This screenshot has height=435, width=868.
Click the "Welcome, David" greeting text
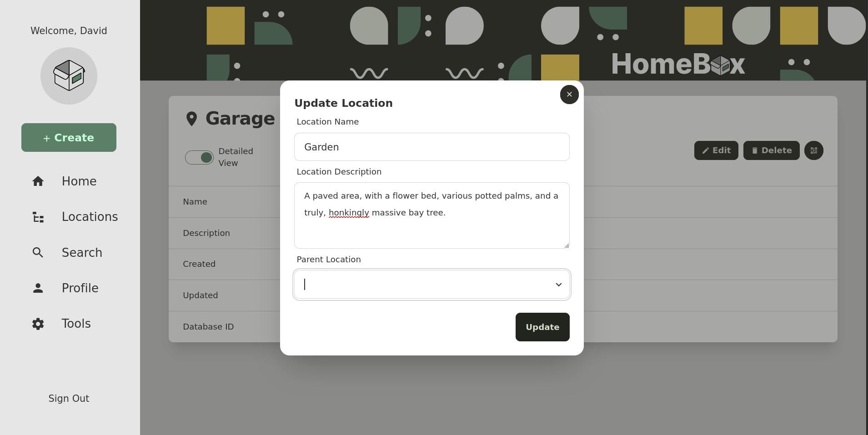[69, 31]
